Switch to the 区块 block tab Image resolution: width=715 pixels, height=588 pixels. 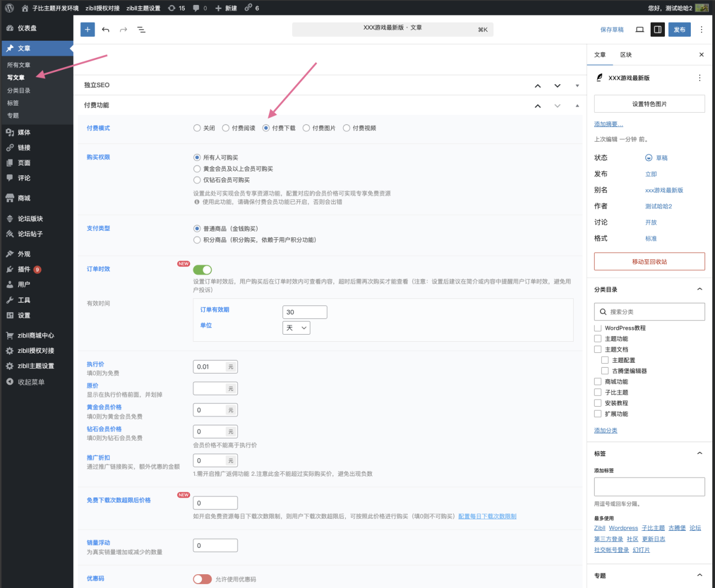click(626, 55)
